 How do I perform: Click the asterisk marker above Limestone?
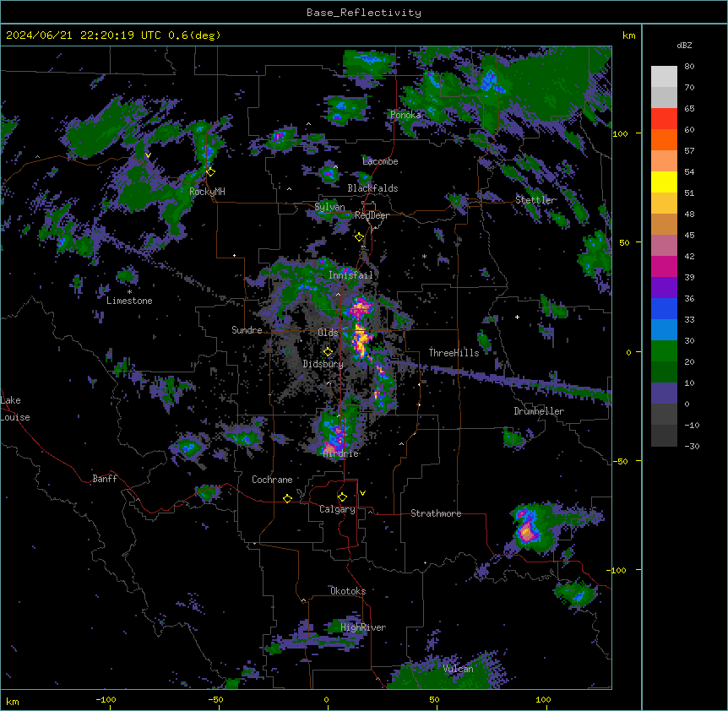[129, 292]
